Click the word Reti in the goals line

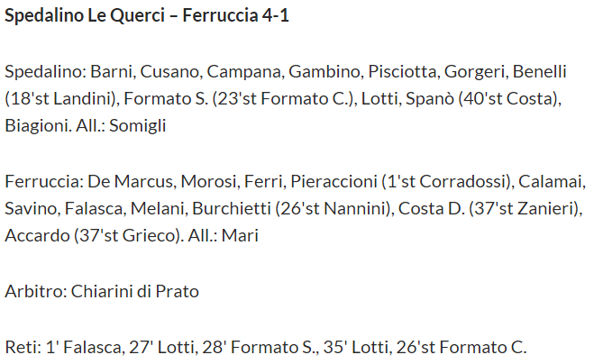21,348
